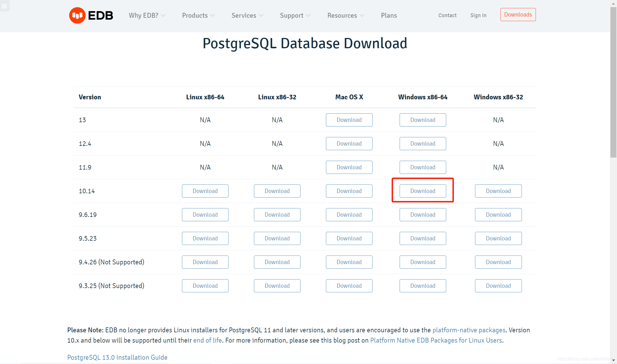Download version 9.5.23 for Windows x86-32
The height and width of the screenshot is (364, 617).
(498, 238)
